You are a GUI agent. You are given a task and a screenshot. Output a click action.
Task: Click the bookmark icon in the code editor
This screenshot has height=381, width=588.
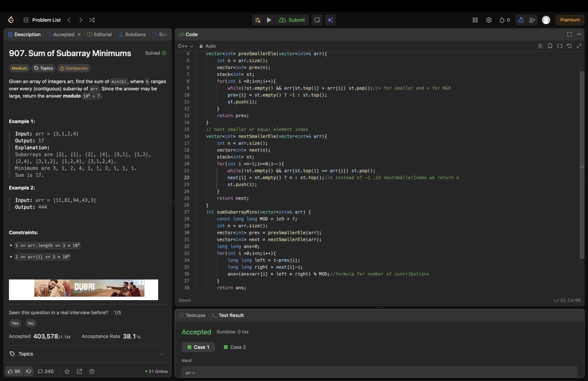coord(550,46)
